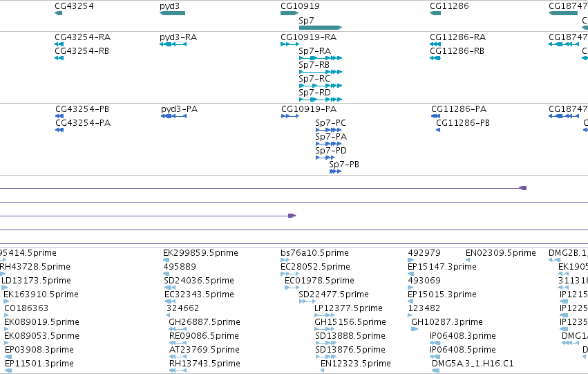Select EST SD13888.5prime
The height and width of the screenshot is (374, 588).
tap(350, 336)
